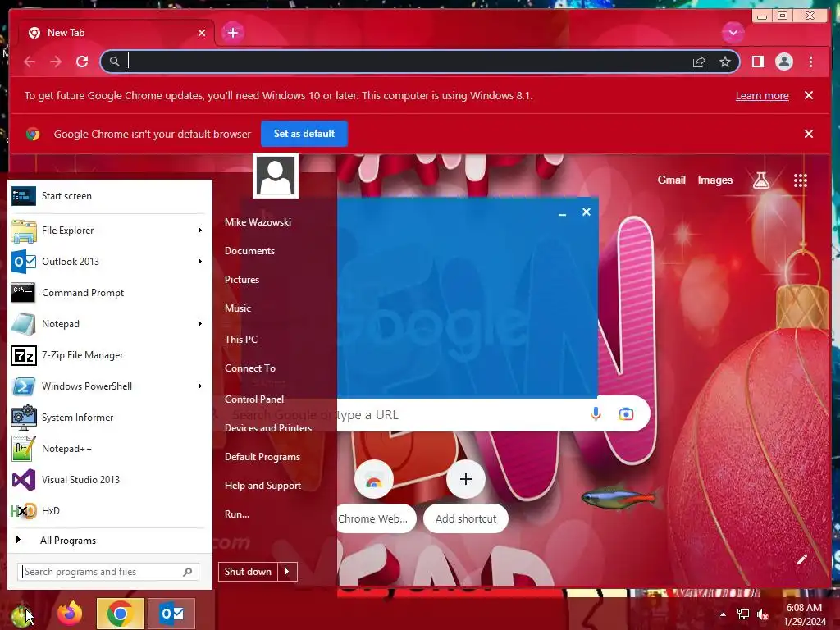Image resolution: width=840 pixels, height=630 pixels.
Task: Close the blue popup window
Action: [586, 212]
